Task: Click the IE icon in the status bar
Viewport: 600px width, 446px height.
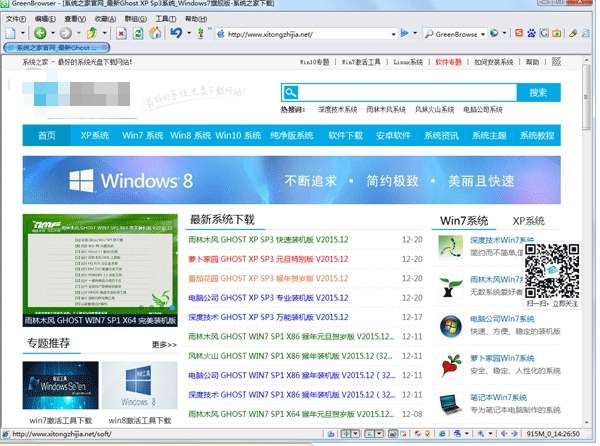Action: click(442, 434)
